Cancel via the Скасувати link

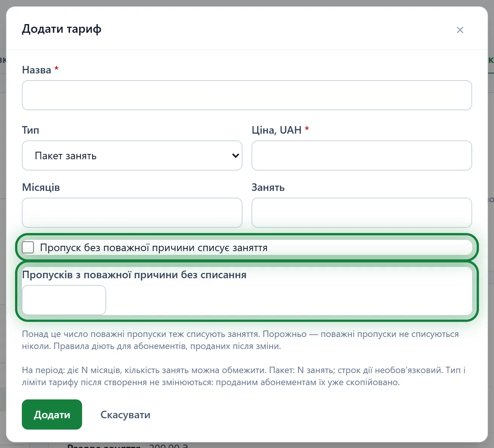[125, 414]
